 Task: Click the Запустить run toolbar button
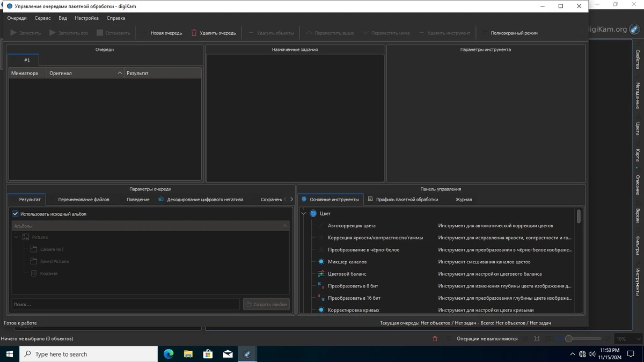coord(25,33)
